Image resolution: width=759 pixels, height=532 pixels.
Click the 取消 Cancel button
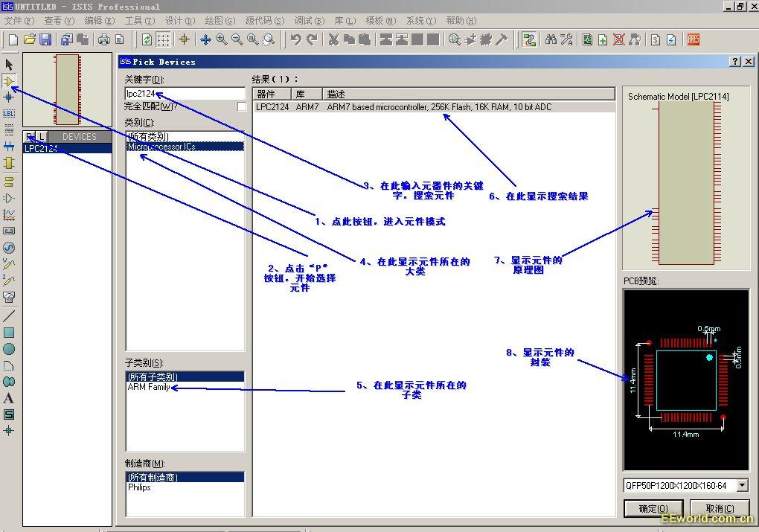pos(720,509)
